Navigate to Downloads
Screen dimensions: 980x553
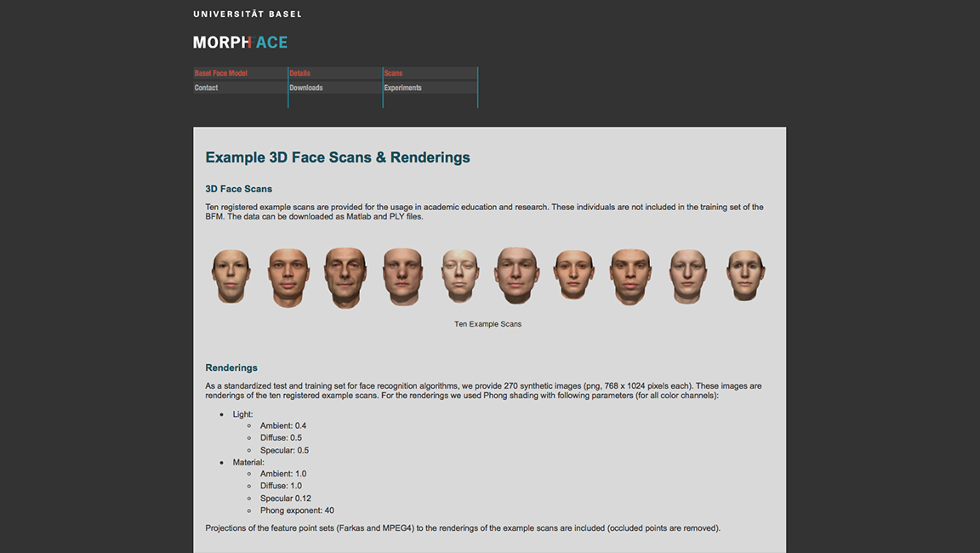(x=306, y=88)
